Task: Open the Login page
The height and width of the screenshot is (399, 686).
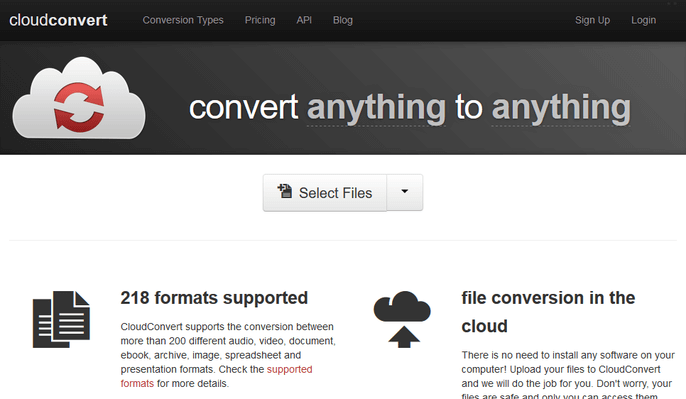Action: click(x=644, y=20)
